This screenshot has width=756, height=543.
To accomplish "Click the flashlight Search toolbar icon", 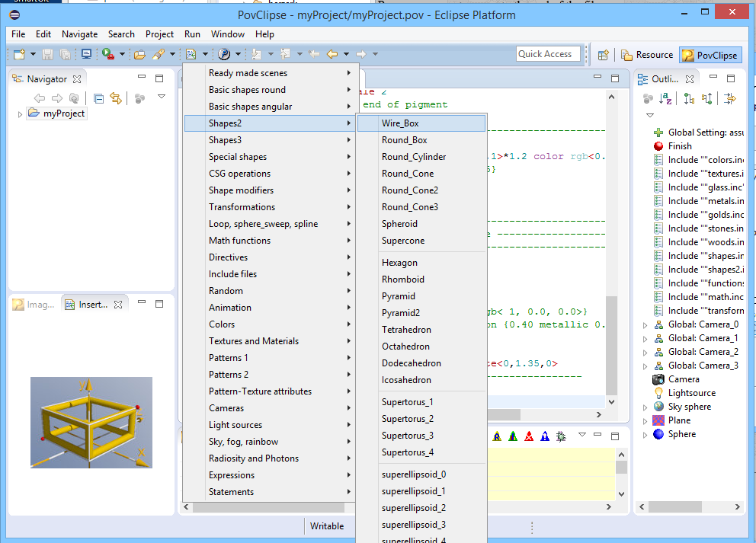I will click(159, 54).
